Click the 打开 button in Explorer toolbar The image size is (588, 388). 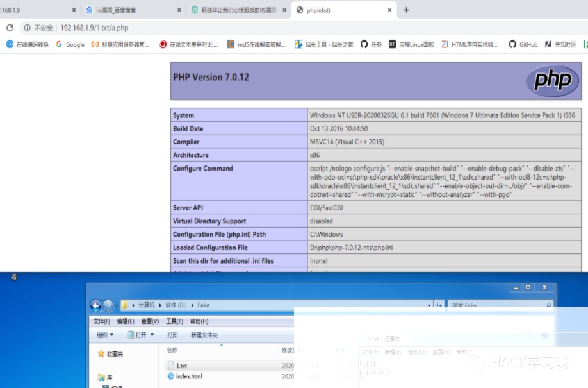pyautogui.click(x=137, y=335)
